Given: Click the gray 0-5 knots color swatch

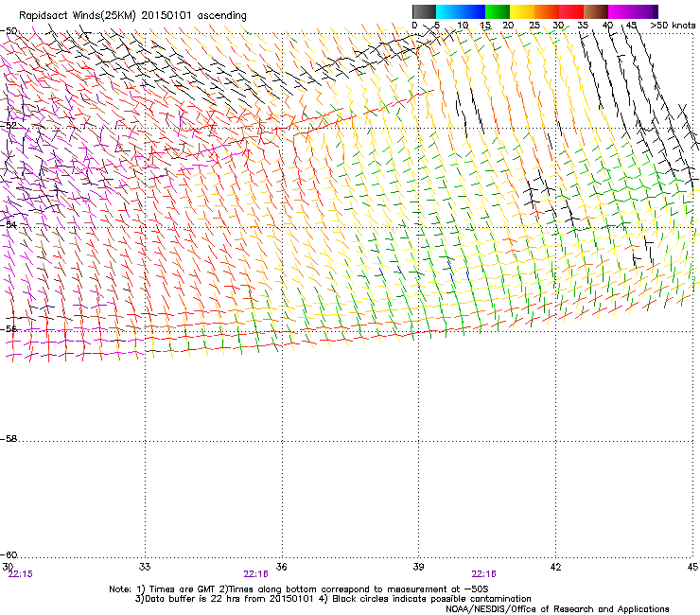Looking at the screenshot, I should pyautogui.click(x=424, y=11).
